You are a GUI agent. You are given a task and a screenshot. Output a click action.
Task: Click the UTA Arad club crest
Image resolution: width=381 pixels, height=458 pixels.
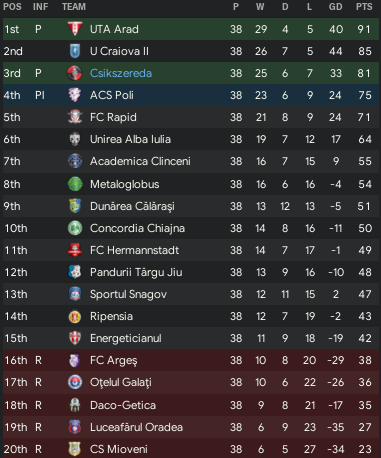[75, 29]
